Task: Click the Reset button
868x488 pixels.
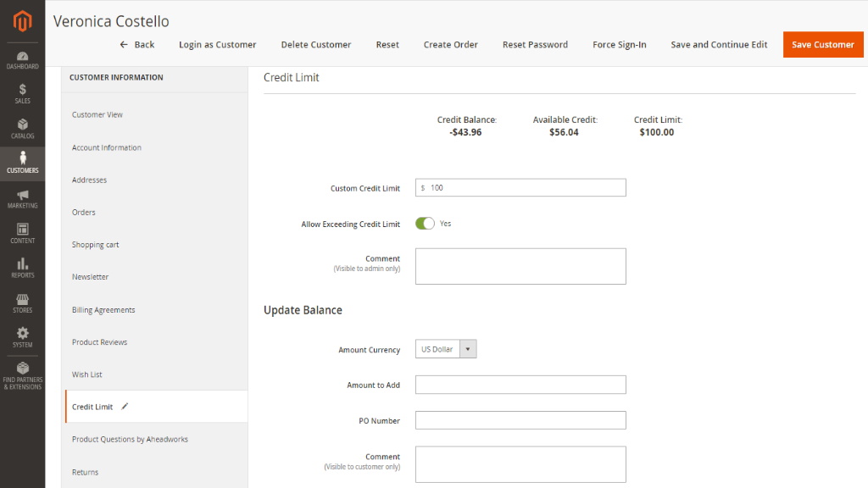Action: tap(387, 44)
